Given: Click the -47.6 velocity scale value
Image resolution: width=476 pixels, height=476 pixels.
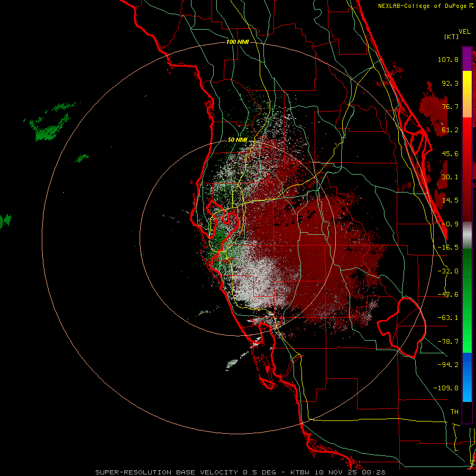Looking at the screenshot, I should pos(448,295).
